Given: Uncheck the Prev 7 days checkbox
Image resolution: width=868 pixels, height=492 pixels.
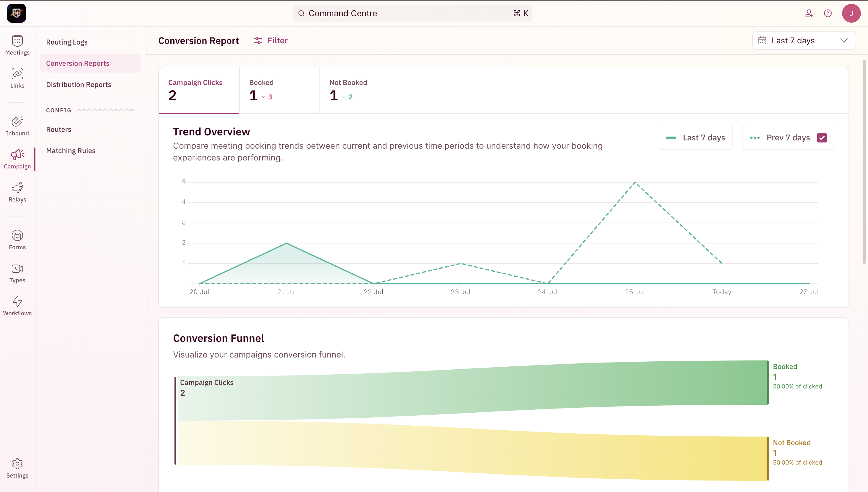Looking at the screenshot, I should 822,137.
